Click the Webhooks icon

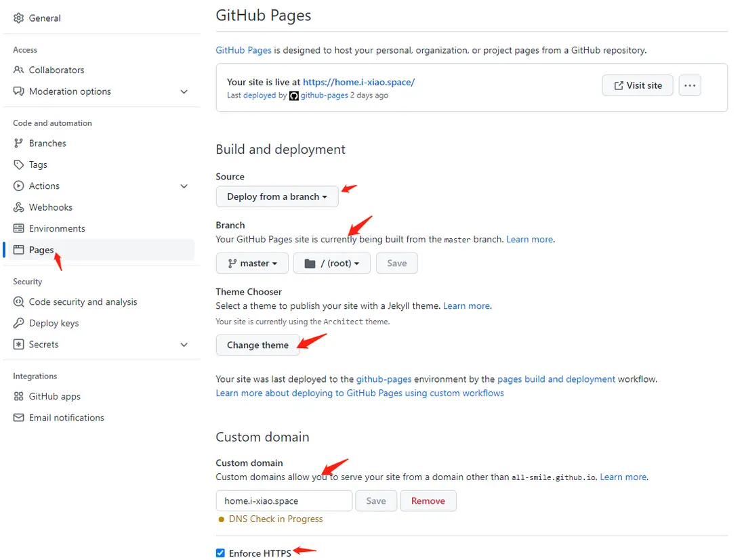tap(19, 207)
